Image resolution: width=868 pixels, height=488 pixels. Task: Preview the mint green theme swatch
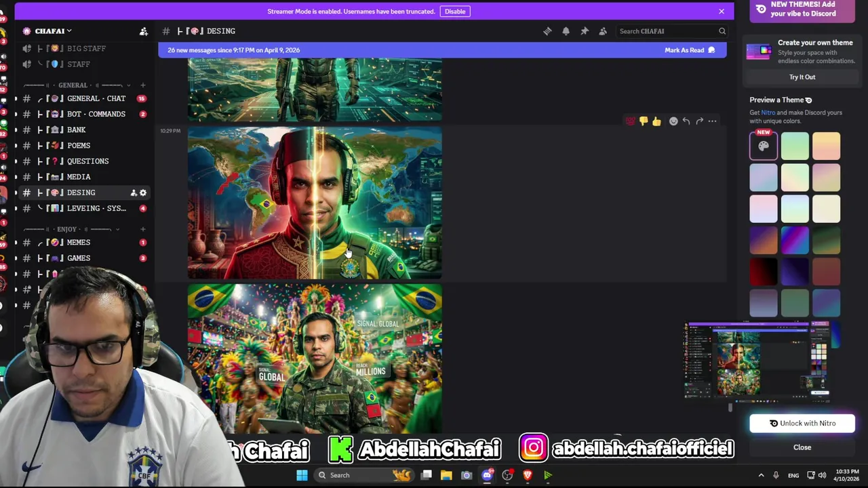coord(795,146)
